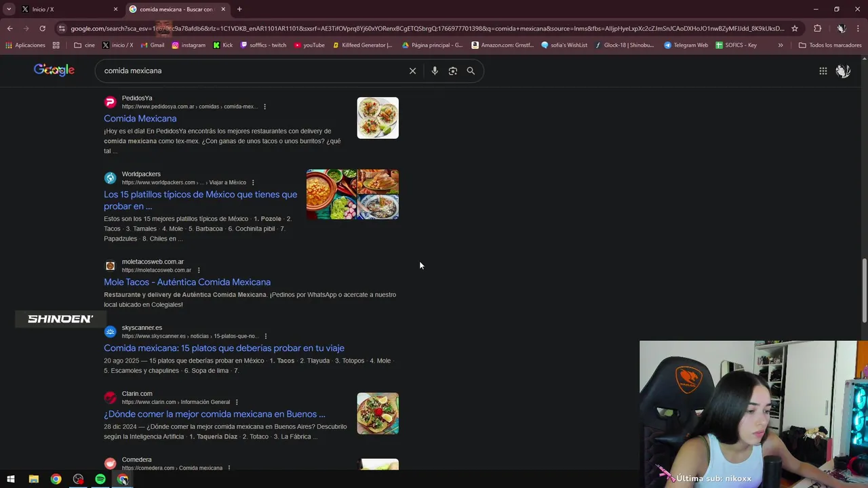Open the Google apps grid
This screenshot has height=488, width=868.
coord(823,70)
